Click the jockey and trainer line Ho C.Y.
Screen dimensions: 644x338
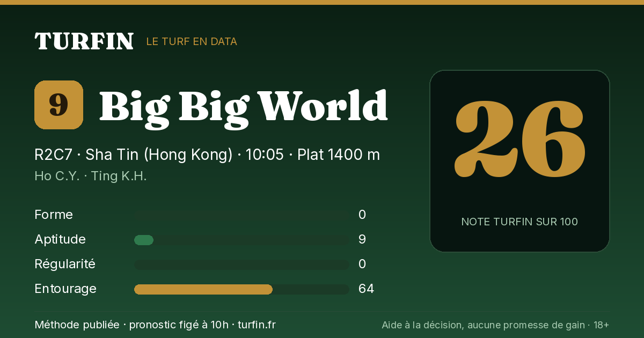(91, 175)
